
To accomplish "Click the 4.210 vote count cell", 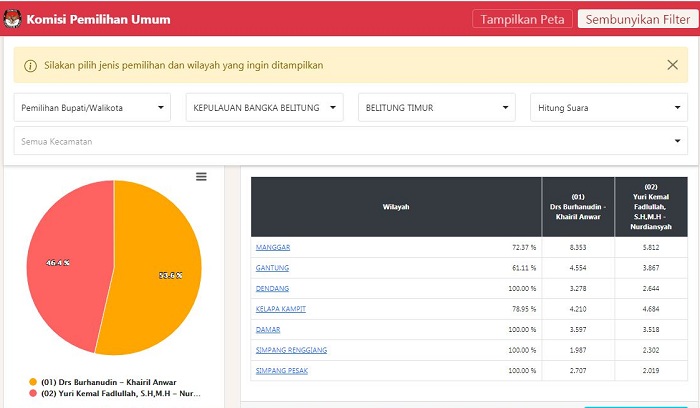I will tap(578, 309).
